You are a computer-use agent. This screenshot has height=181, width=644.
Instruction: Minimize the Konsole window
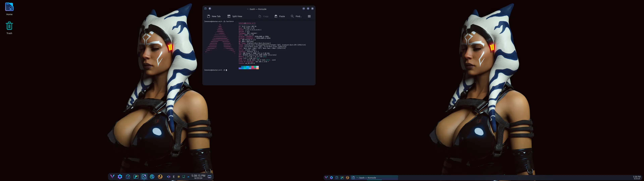[x=304, y=9]
